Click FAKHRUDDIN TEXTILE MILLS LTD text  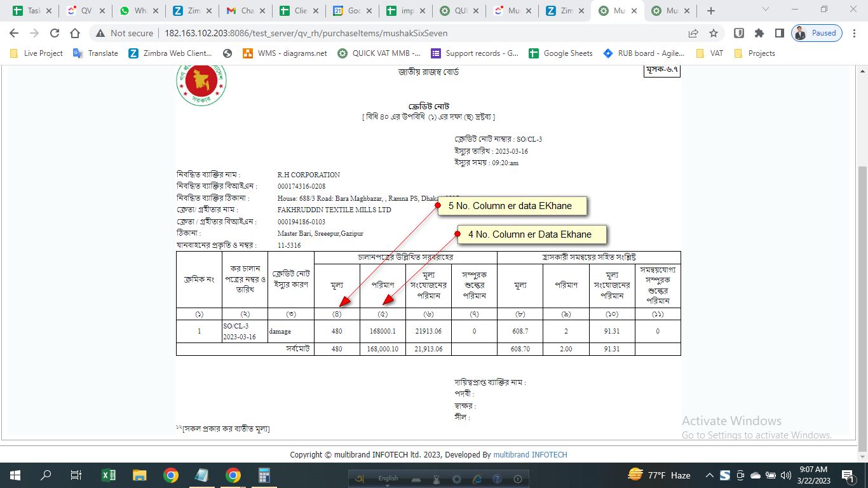point(334,210)
